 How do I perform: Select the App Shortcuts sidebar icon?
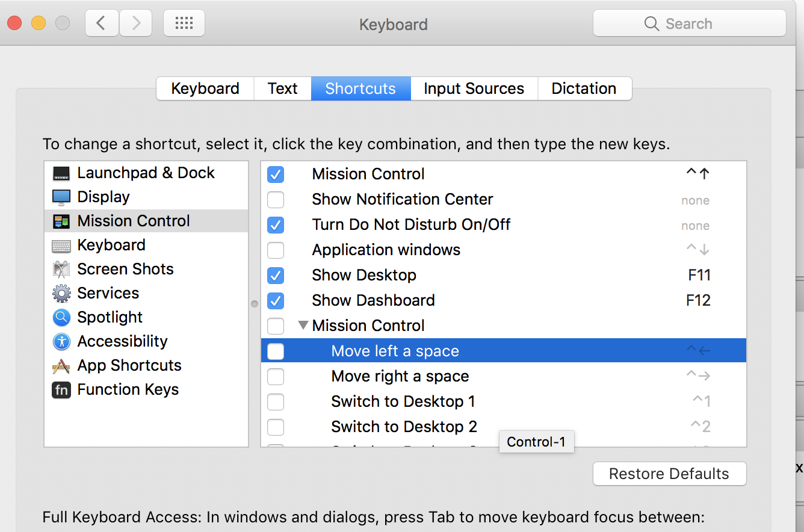tap(62, 365)
